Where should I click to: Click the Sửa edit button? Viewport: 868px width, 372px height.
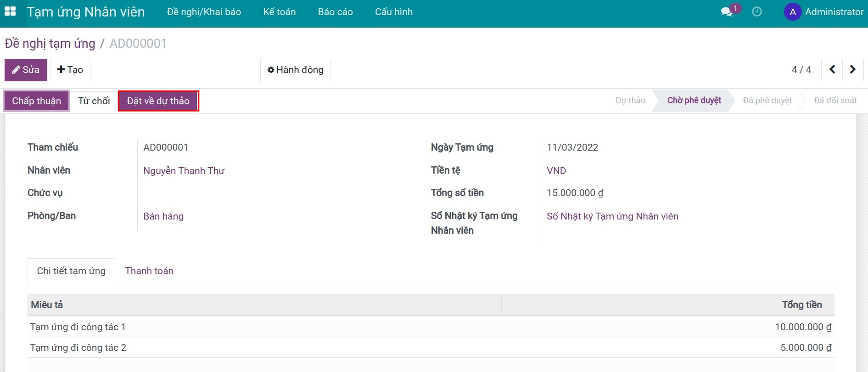tap(26, 70)
